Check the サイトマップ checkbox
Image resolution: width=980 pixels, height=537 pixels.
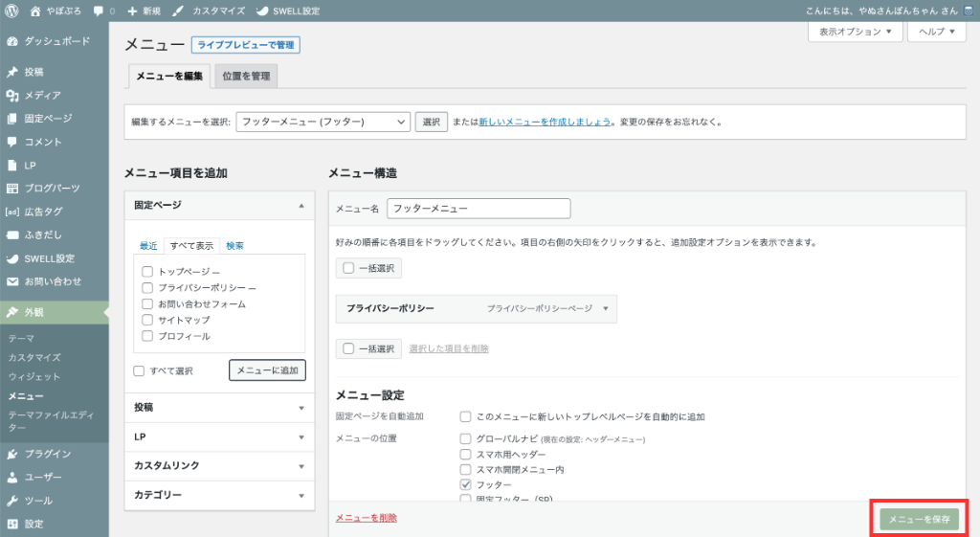(147, 320)
